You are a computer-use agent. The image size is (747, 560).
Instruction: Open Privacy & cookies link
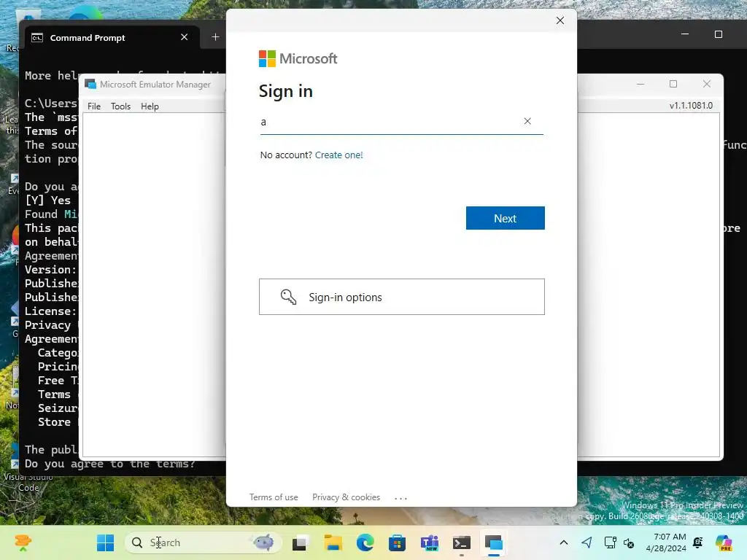point(347,497)
